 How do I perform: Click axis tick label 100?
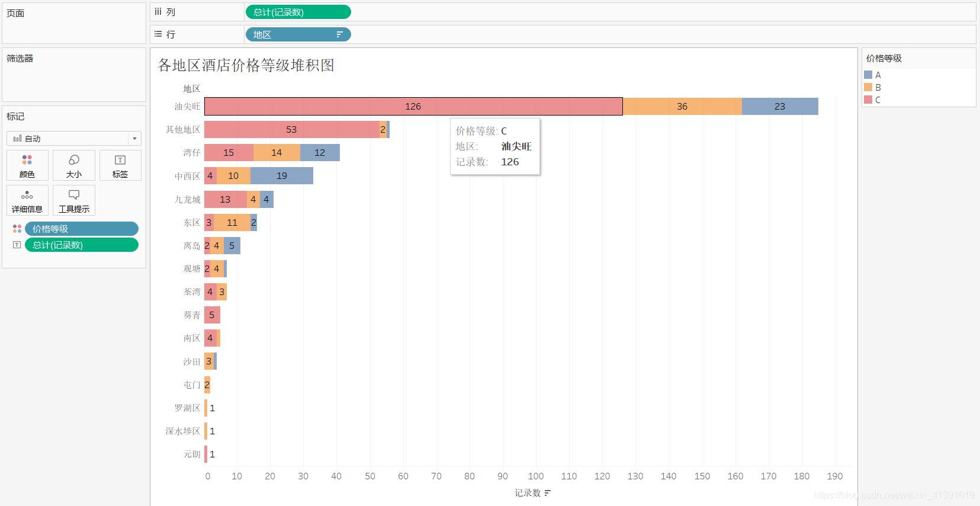click(536, 476)
